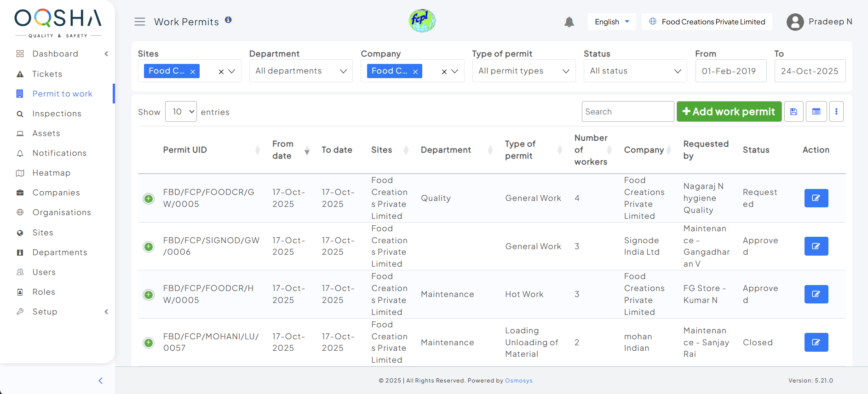Click Pradeep N user avatar

pyautogui.click(x=795, y=22)
